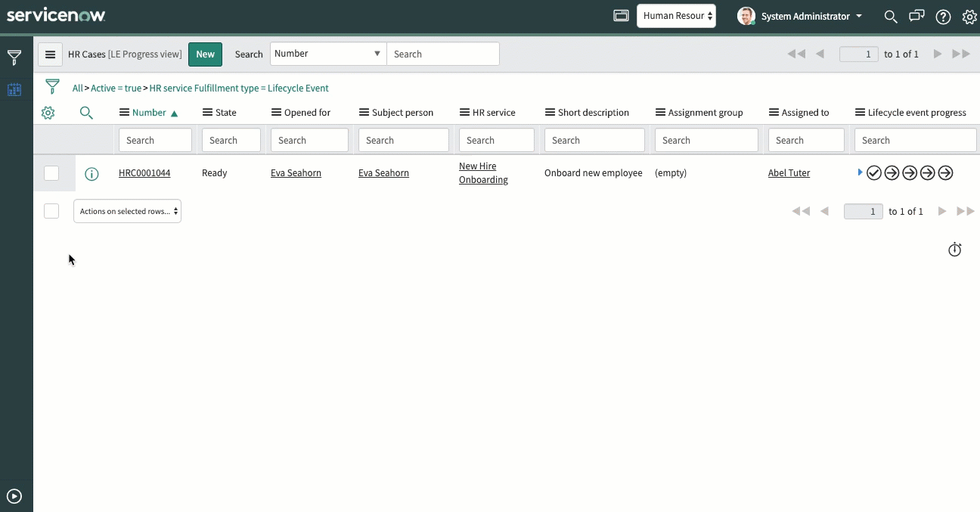Open the Number search field dropdown

pos(328,54)
